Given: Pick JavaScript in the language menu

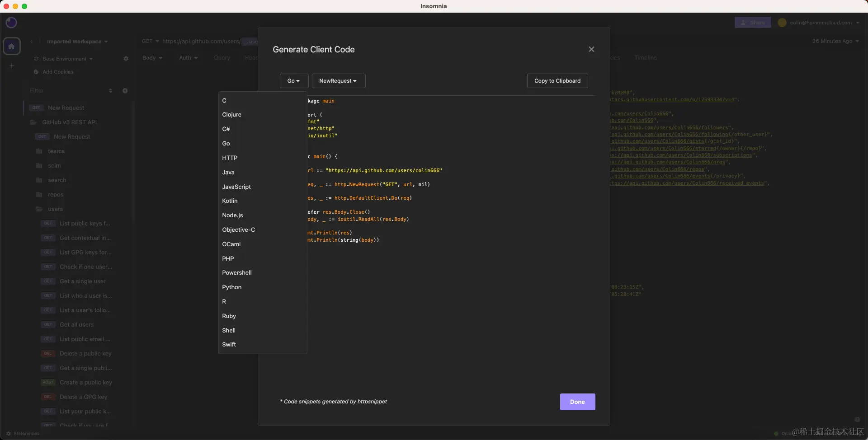Looking at the screenshot, I should 263,187.
